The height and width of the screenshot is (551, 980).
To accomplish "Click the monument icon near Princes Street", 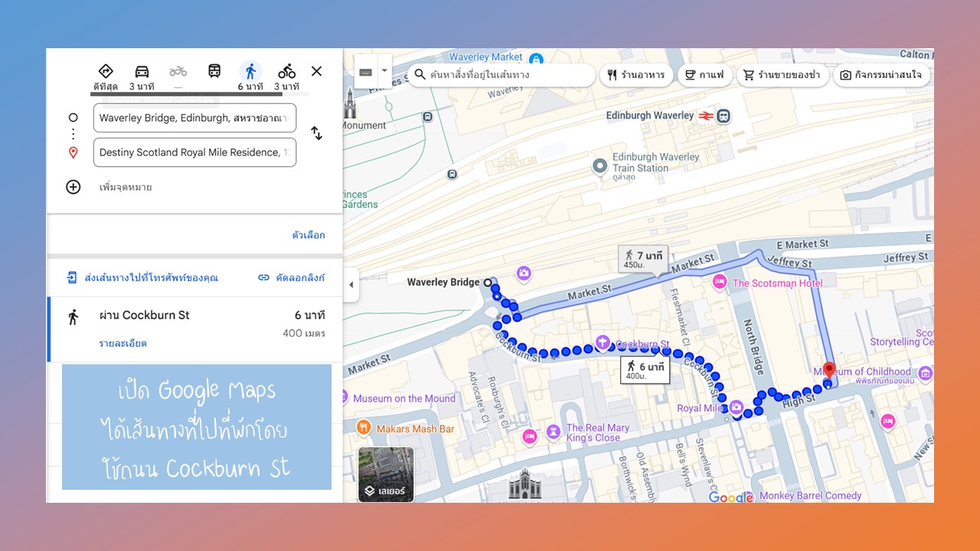I will [x=351, y=103].
